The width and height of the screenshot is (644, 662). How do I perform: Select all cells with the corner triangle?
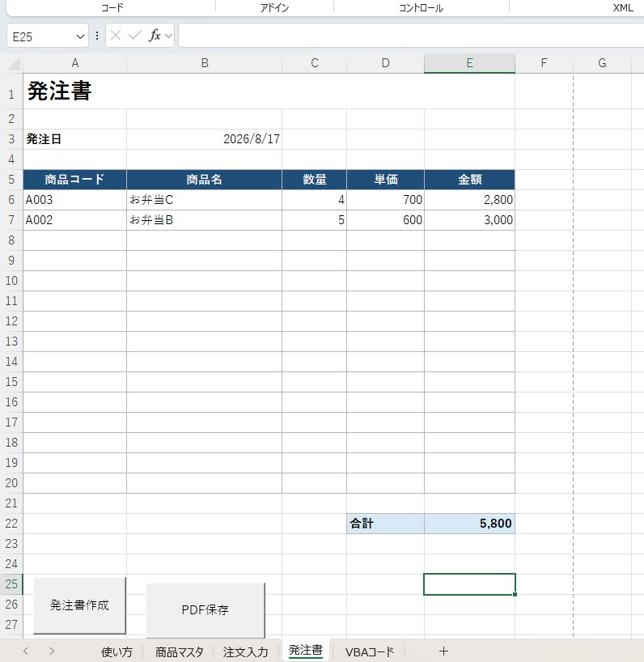[x=14, y=64]
